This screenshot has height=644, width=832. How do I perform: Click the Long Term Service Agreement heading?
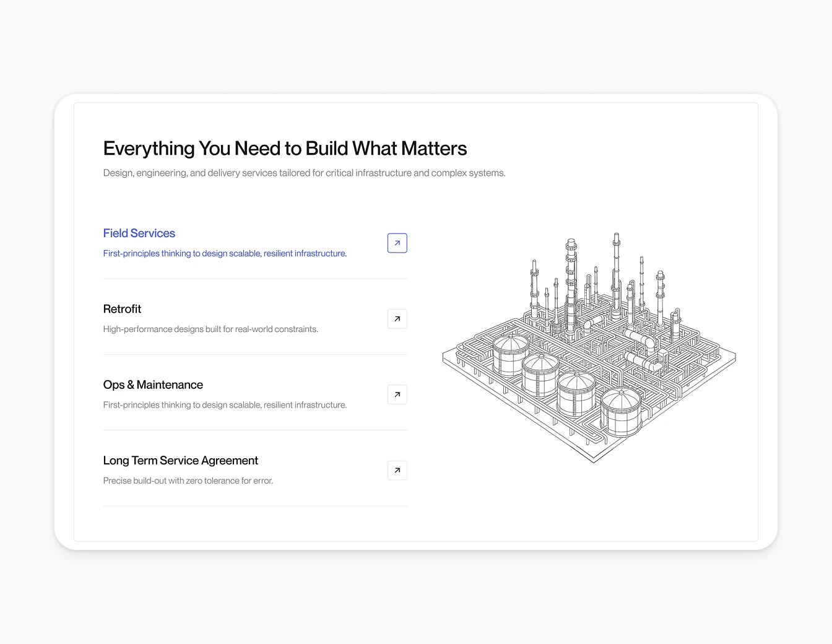coord(180,460)
